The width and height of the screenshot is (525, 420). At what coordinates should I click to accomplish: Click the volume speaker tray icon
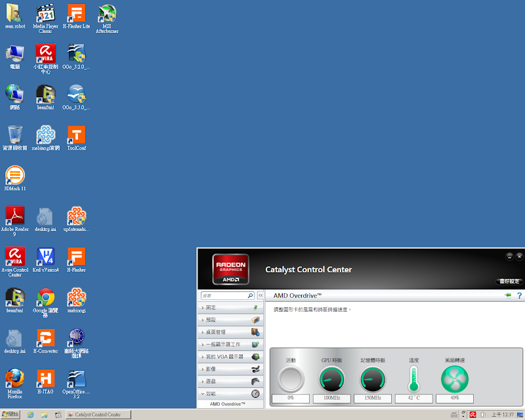tap(483, 415)
